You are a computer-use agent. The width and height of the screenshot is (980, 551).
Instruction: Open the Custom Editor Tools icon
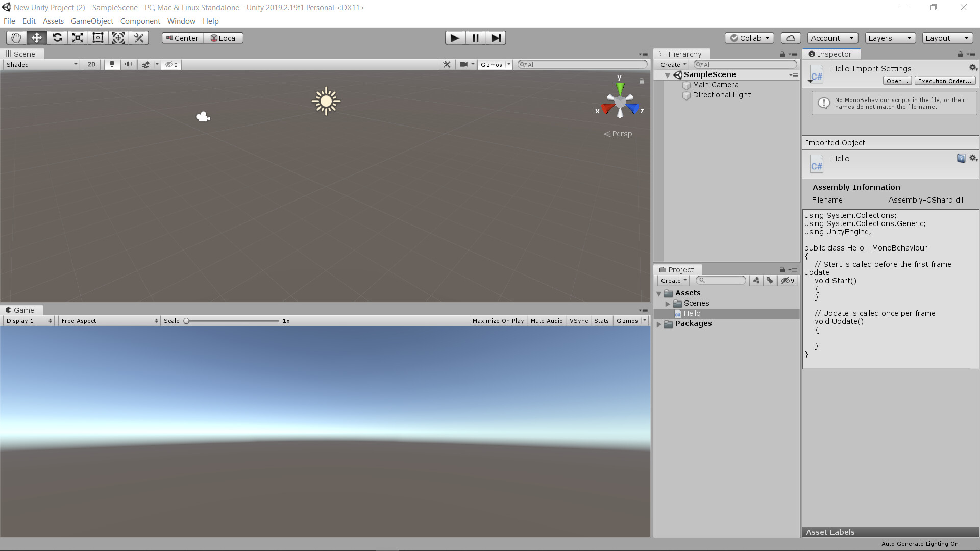(139, 37)
